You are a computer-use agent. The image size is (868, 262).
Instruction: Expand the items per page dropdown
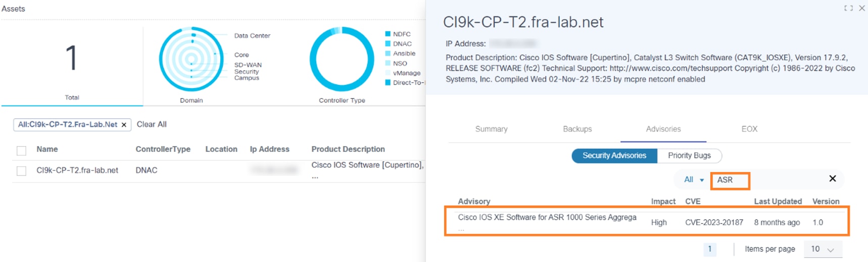pyautogui.click(x=823, y=249)
